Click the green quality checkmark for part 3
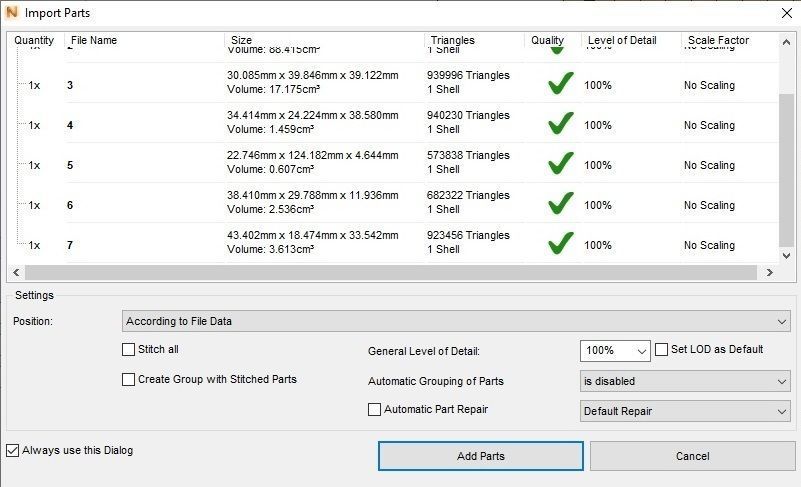 560,84
